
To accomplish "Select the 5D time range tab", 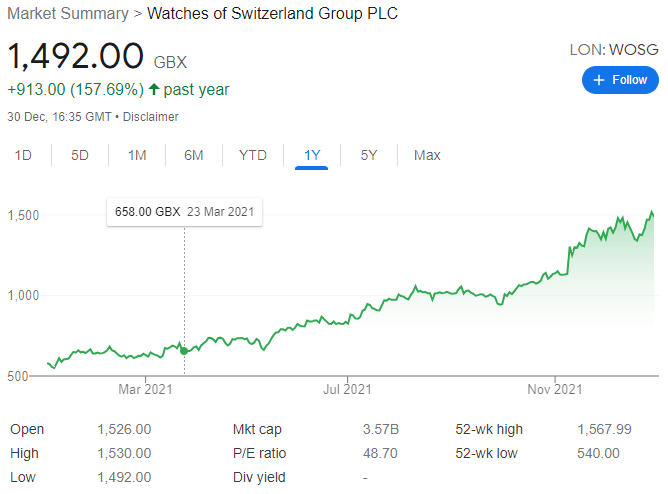I will pyautogui.click(x=80, y=155).
